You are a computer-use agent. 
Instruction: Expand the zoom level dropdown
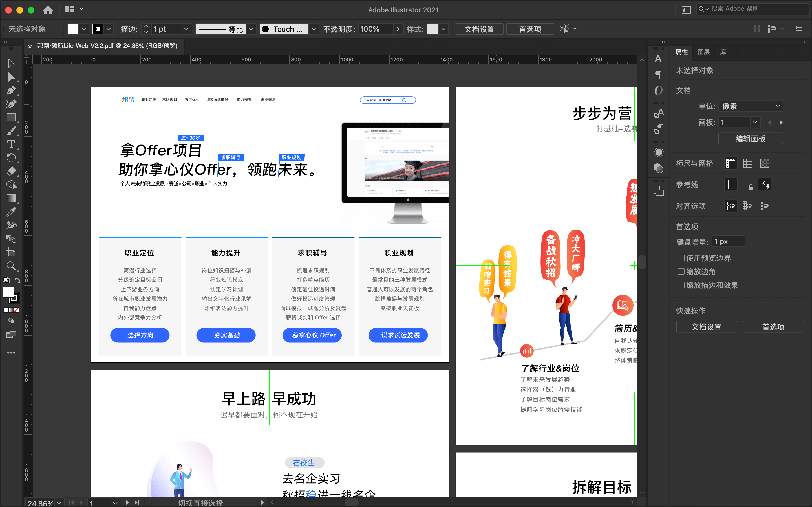coord(59,503)
